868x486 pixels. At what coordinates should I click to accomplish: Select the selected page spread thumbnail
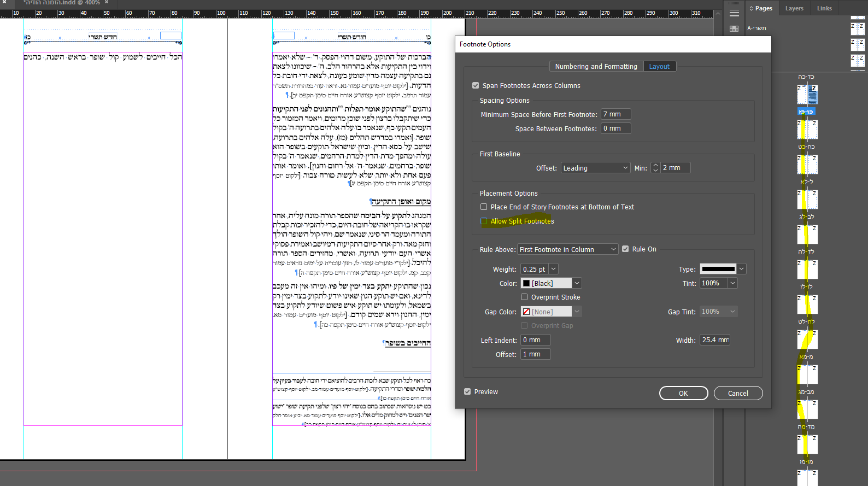pyautogui.click(x=807, y=95)
